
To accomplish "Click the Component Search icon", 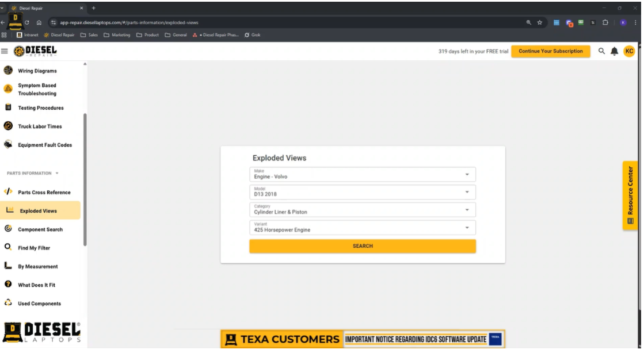I will tap(8, 229).
